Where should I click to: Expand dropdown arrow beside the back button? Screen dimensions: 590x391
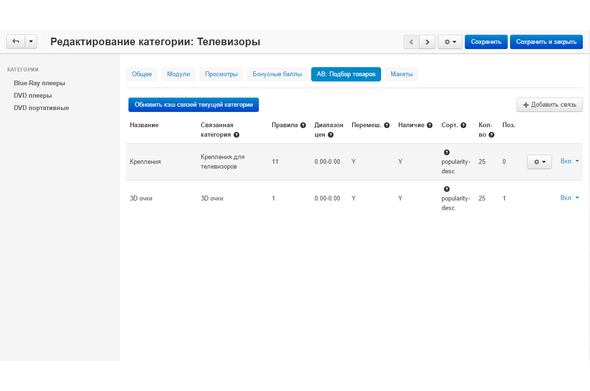(31, 41)
